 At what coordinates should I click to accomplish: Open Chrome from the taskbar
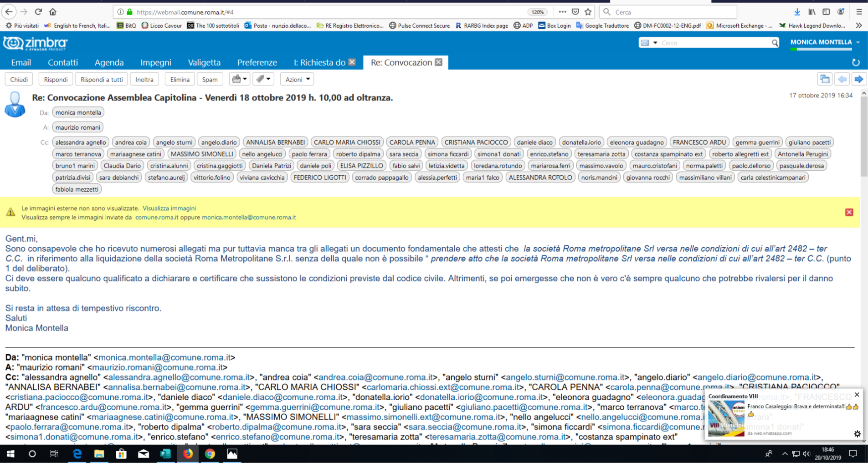tap(210, 454)
